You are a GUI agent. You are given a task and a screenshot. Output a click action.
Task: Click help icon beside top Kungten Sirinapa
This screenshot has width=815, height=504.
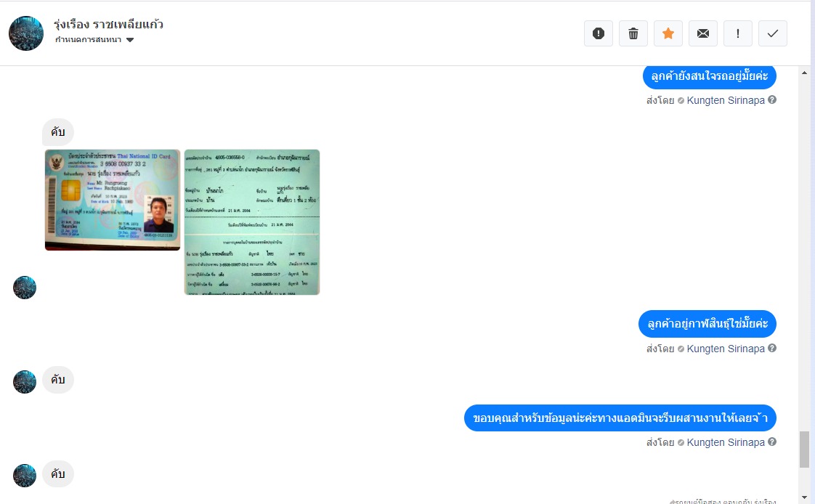pos(772,99)
